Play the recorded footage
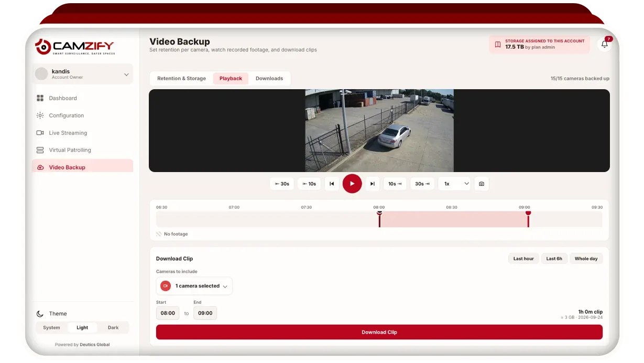The image size is (644, 363). [352, 184]
